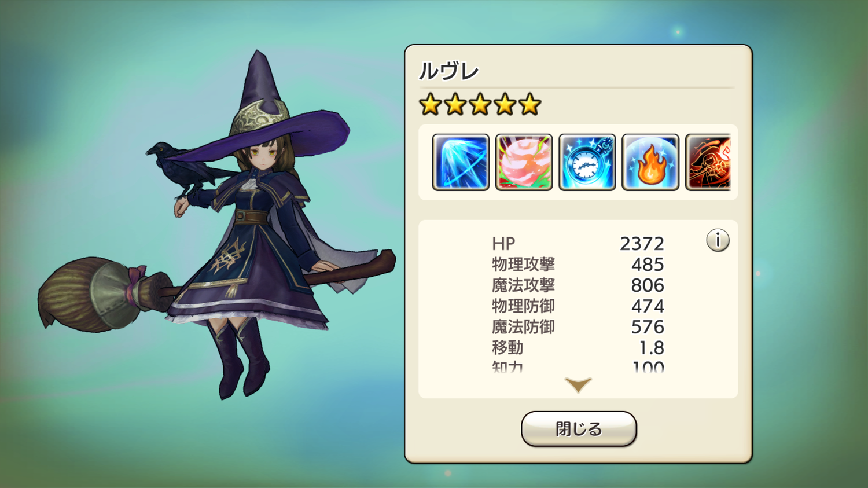Select the 物理攻撃 stat row

click(578, 265)
